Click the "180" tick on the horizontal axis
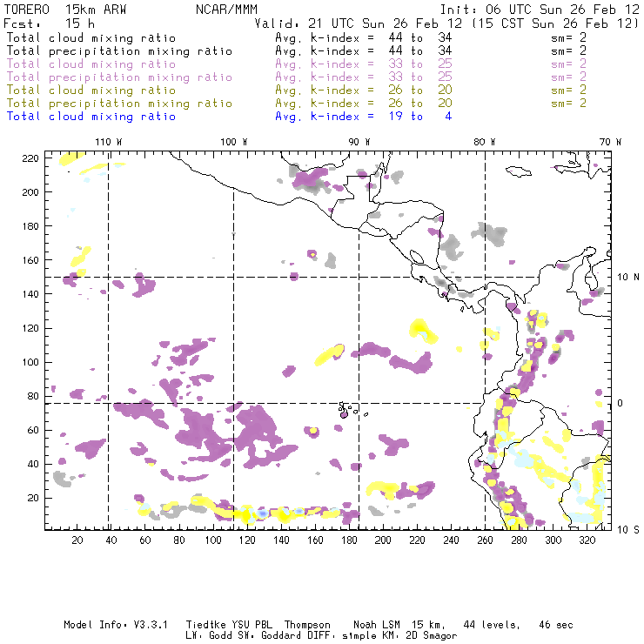Viewport: 644px width, 644px height. coord(349,540)
